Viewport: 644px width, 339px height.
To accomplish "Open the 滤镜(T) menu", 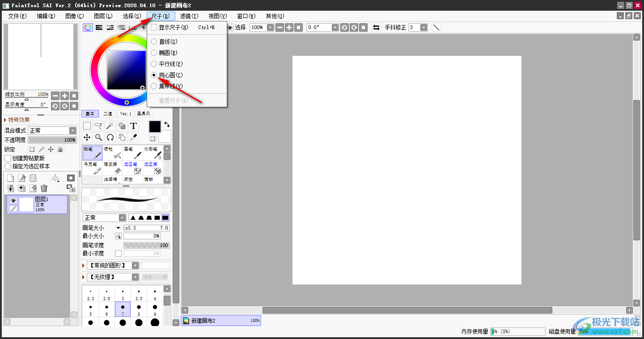I will [x=189, y=16].
